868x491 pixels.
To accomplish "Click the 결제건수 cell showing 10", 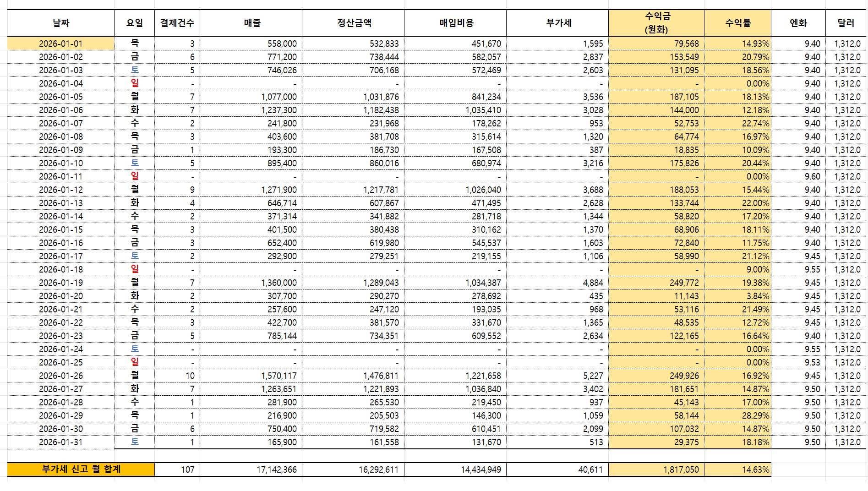I will 177,376.
